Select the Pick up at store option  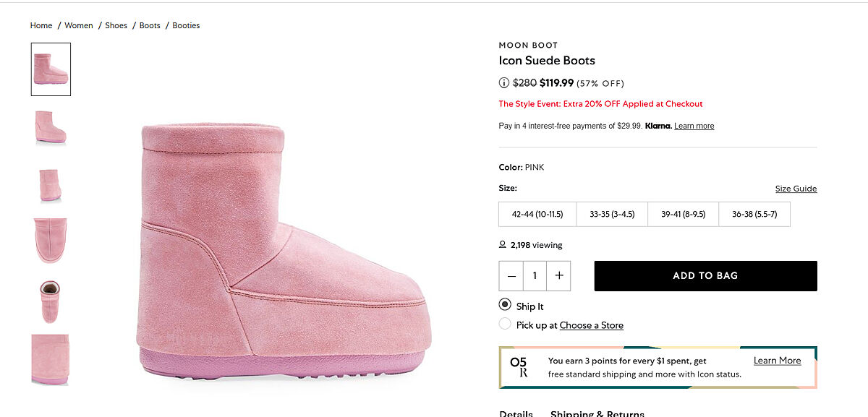point(505,324)
